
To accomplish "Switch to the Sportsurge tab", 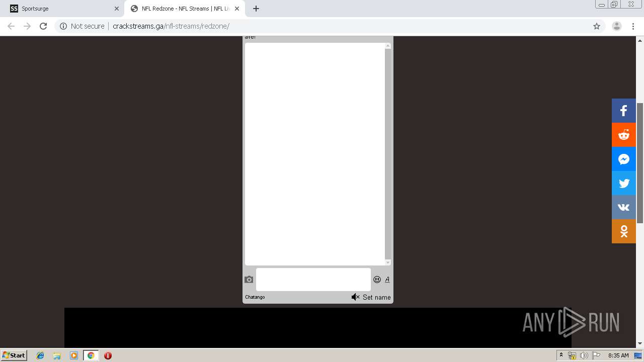I will 62,9.
